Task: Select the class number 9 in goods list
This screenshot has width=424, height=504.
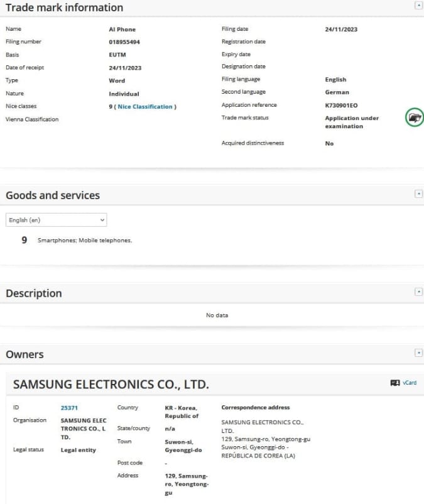Action: click(x=24, y=240)
